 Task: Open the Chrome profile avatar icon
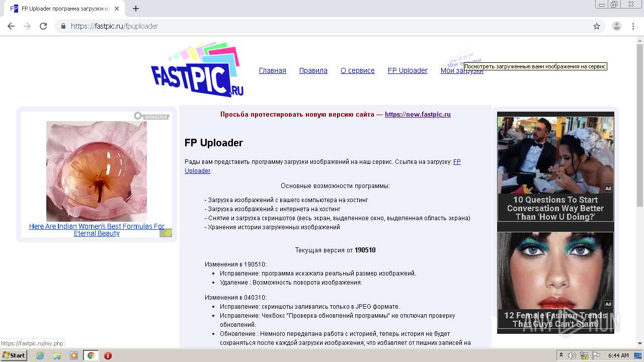coord(617,26)
